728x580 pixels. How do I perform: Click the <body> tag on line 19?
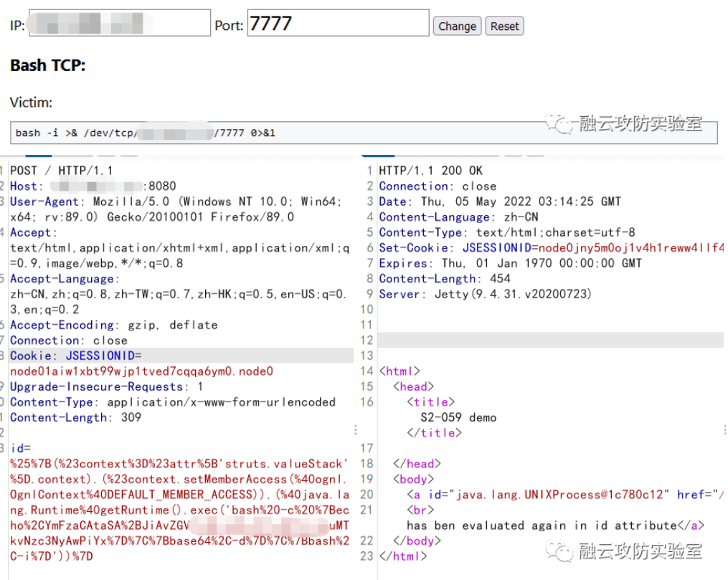coord(414,480)
